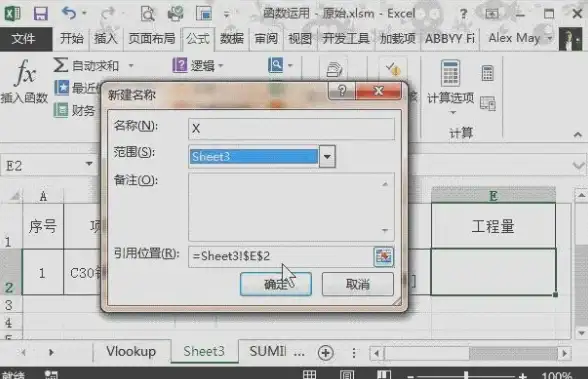Image resolution: width=588 pixels, height=379 pixels.
Task: Expand the Name Box dropdown arrow
Action: click(x=89, y=164)
